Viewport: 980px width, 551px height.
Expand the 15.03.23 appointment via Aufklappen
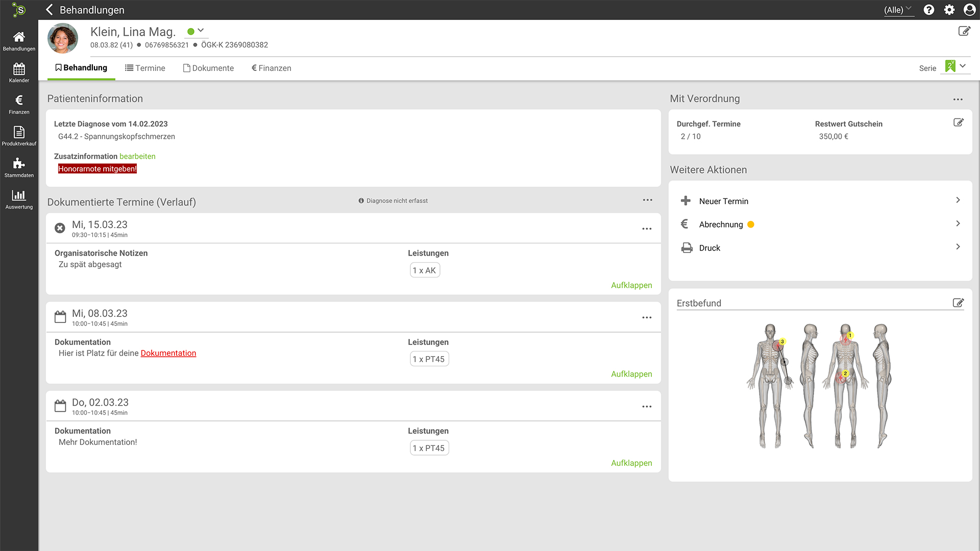631,285
